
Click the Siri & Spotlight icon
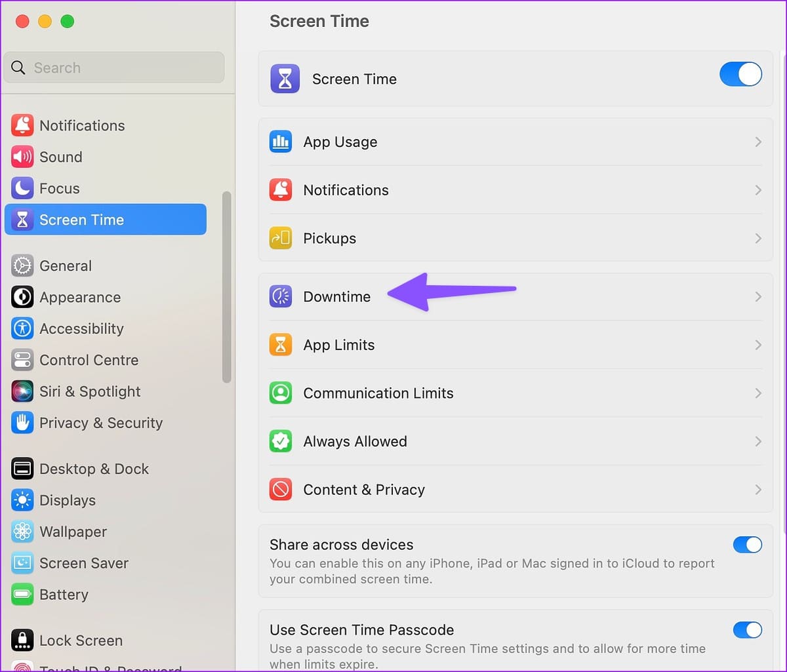coord(22,391)
